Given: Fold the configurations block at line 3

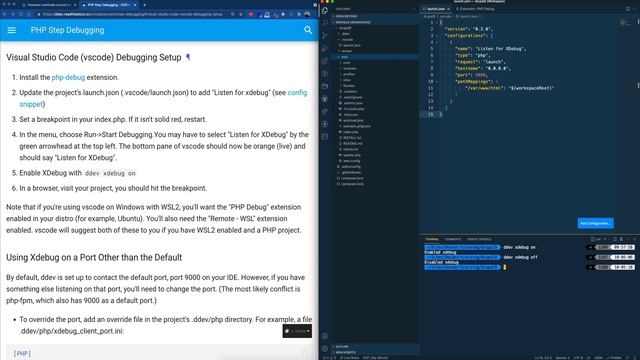Looking at the screenshot, I should pos(437,36).
